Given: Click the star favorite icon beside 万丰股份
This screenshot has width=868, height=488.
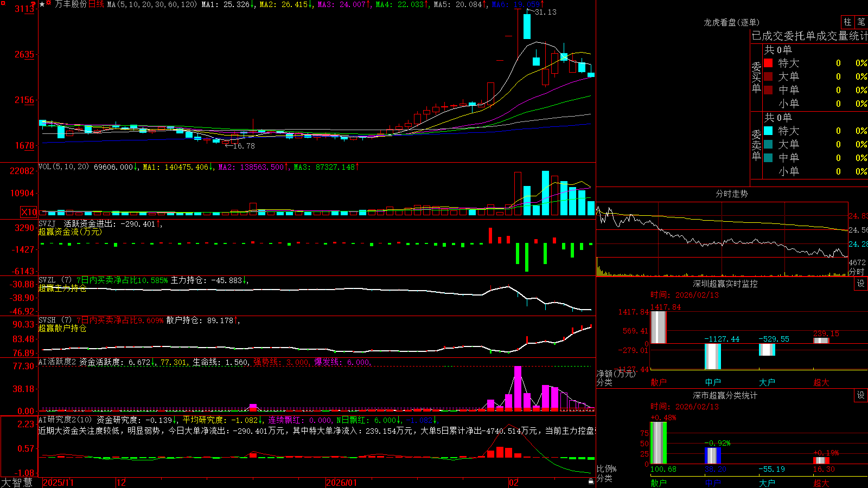Looking at the screenshot, I should (x=42, y=4).
